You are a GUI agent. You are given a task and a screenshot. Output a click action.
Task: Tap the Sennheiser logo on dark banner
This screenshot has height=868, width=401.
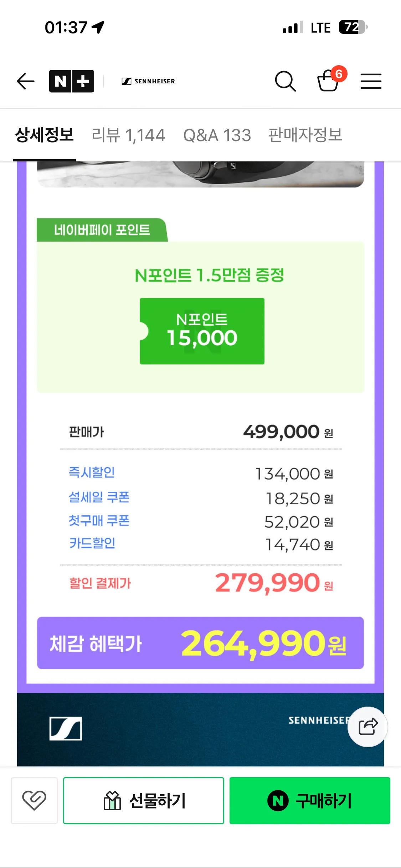[66, 728]
